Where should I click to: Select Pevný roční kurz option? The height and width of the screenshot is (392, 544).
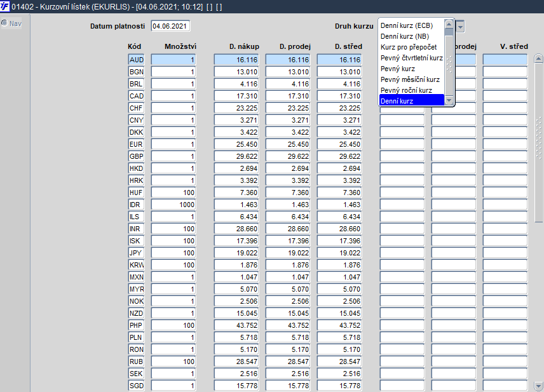point(406,90)
